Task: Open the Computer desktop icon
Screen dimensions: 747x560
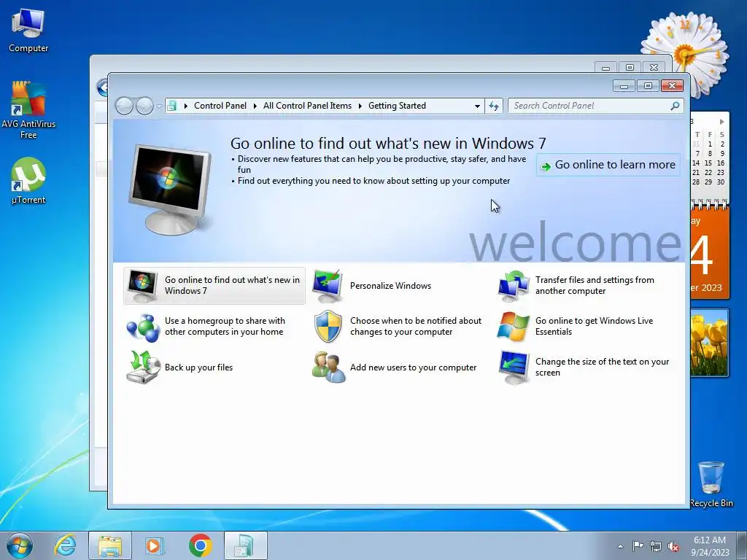Action: pyautogui.click(x=28, y=30)
